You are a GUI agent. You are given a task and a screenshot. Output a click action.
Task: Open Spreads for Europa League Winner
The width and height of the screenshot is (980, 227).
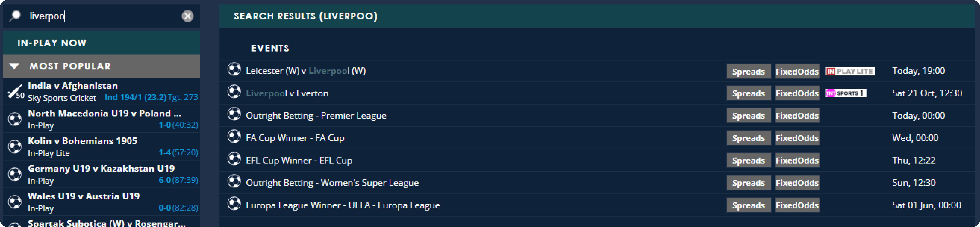coord(748,205)
